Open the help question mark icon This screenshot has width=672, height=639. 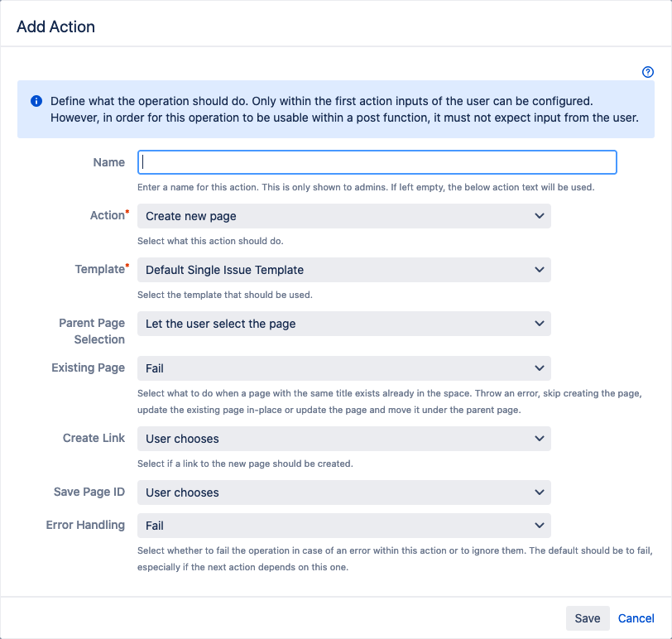(x=647, y=72)
